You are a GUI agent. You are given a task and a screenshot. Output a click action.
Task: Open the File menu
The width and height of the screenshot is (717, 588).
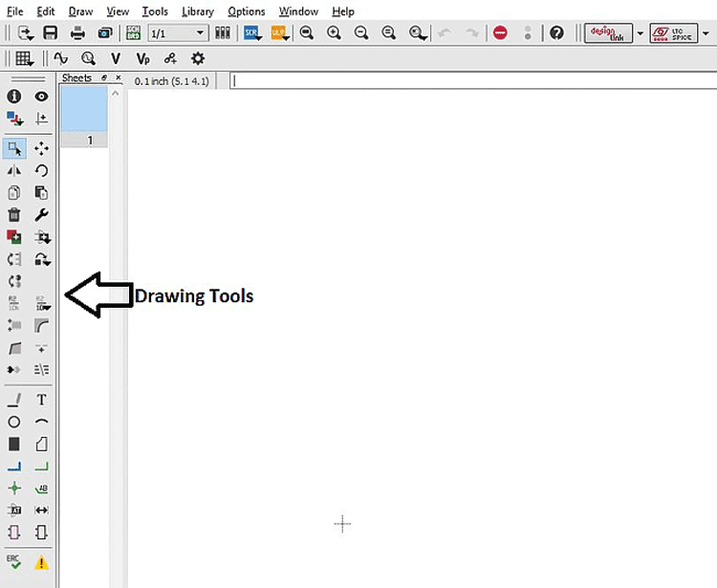[x=15, y=11]
